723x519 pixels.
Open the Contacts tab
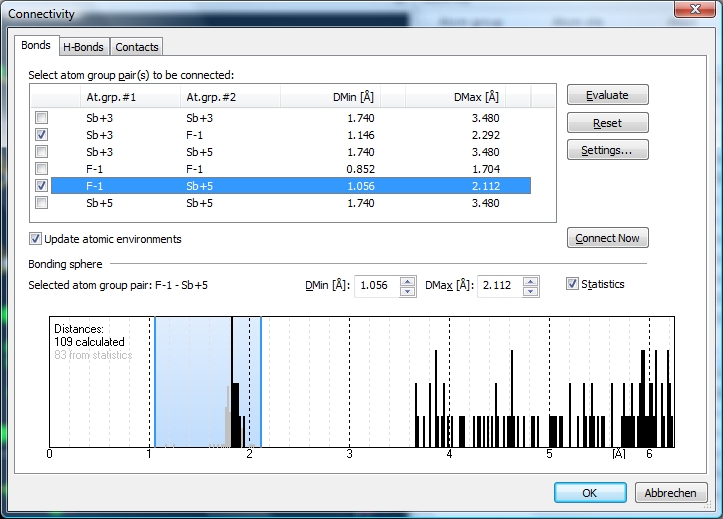click(x=136, y=47)
